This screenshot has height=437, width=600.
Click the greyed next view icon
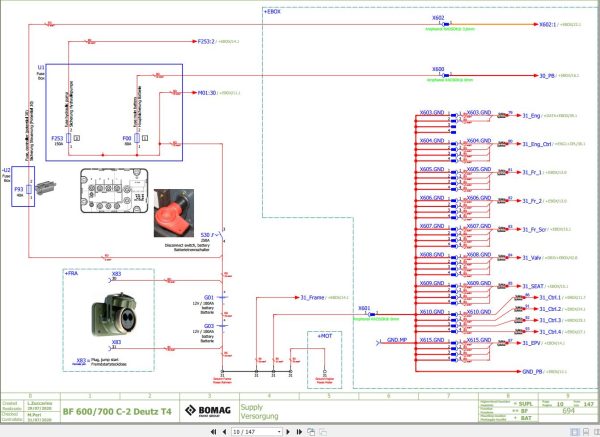323,432
